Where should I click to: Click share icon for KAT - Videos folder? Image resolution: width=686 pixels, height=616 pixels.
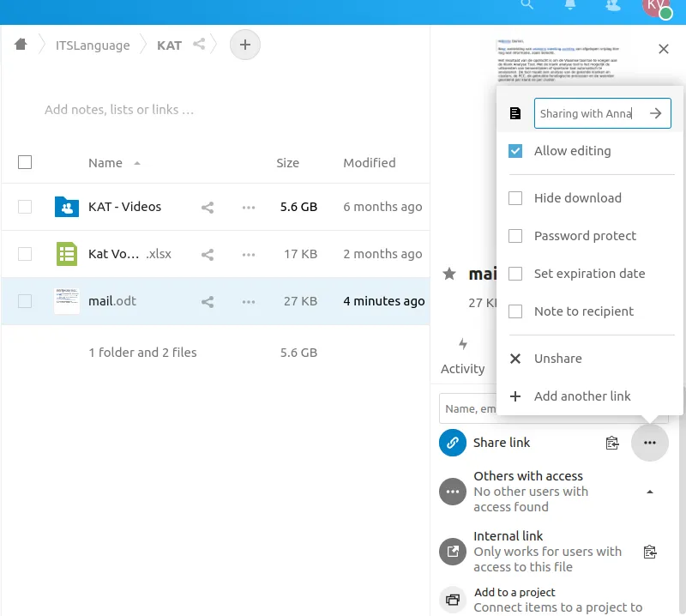(208, 207)
